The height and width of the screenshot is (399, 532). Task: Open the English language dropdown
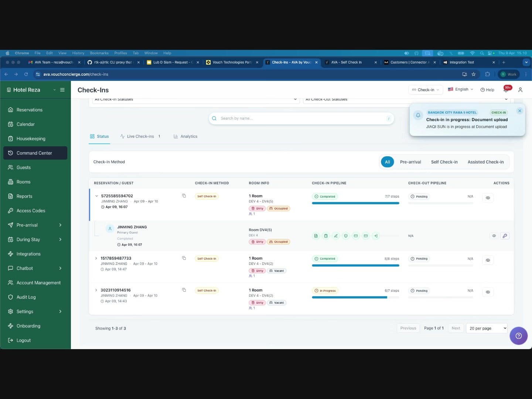460,89
